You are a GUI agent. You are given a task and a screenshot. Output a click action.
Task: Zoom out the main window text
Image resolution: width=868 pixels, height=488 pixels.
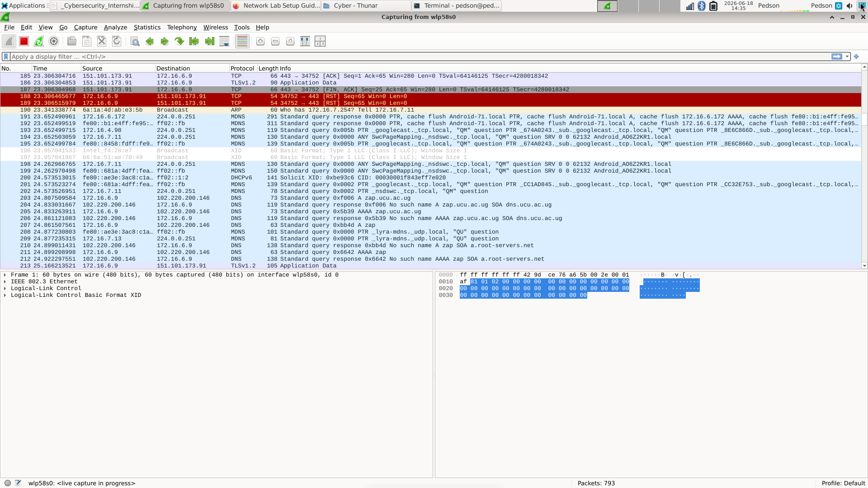(x=275, y=42)
